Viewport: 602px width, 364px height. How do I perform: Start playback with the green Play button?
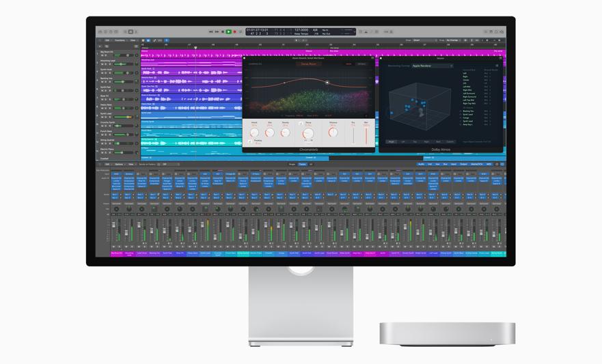(x=228, y=32)
